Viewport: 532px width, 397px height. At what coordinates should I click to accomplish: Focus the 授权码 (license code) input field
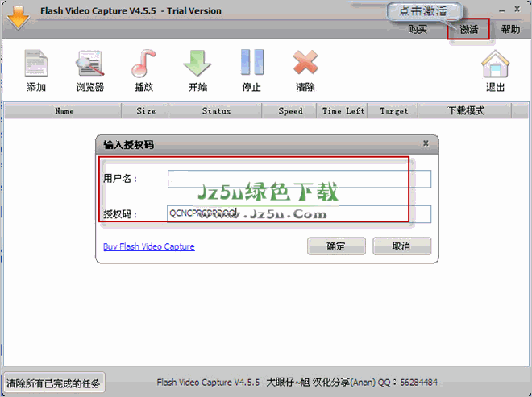coord(299,214)
